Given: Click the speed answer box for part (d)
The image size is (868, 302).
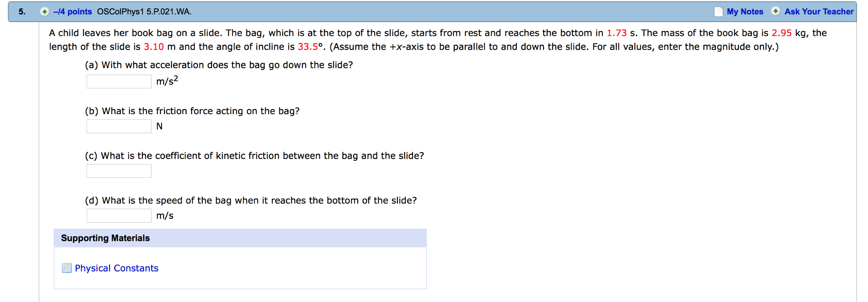Looking at the screenshot, I should coord(119,215).
